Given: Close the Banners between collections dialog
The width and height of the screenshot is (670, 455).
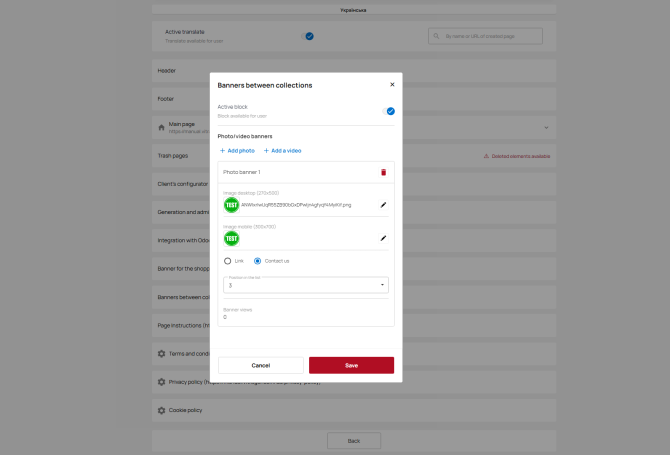Looking at the screenshot, I should click(392, 85).
